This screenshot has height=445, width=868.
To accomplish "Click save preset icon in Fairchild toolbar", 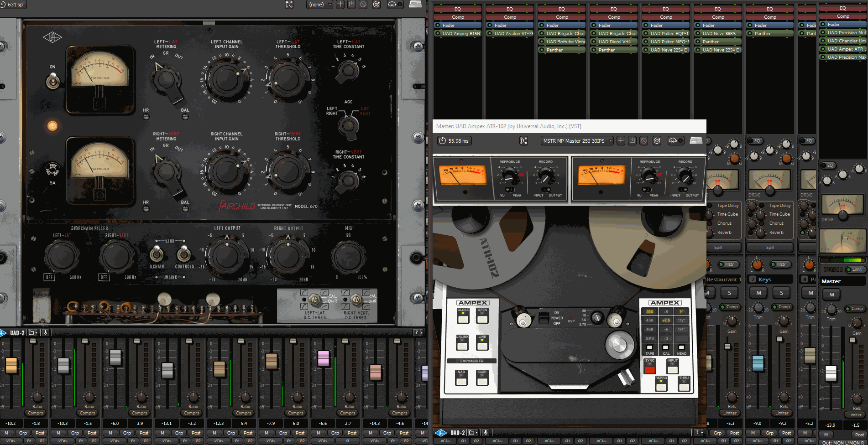I will tap(351, 5).
